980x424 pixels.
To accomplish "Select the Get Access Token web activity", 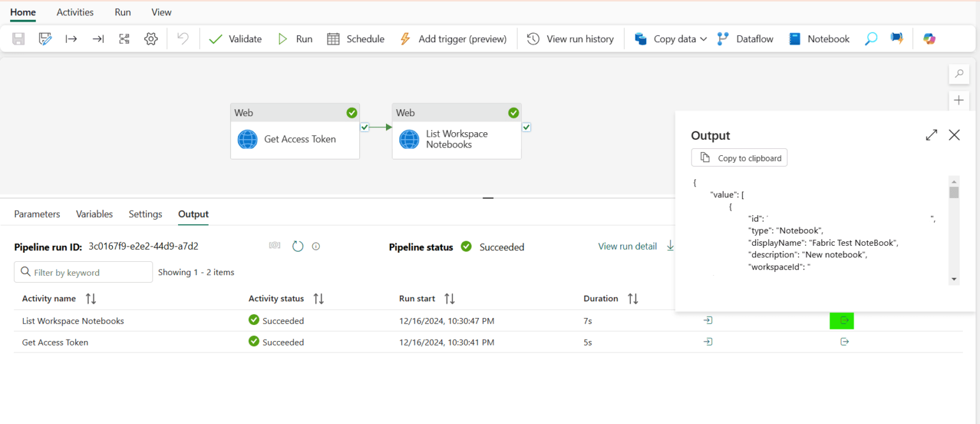I will (x=295, y=132).
